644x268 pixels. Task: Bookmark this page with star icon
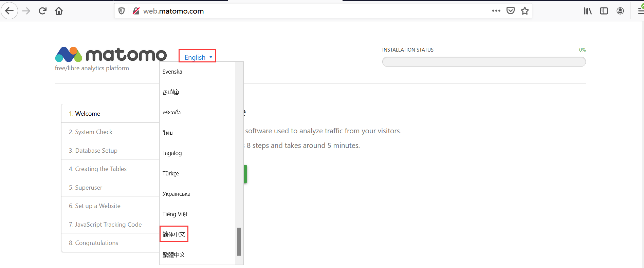[x=525, y=11]
